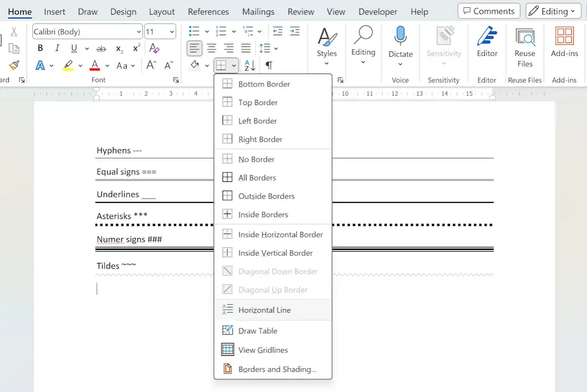The height and width of the screenshot is (392, 587).
Task: Toggle Italic text formatting
Action: pyautogui.click(x=57, y=48)
